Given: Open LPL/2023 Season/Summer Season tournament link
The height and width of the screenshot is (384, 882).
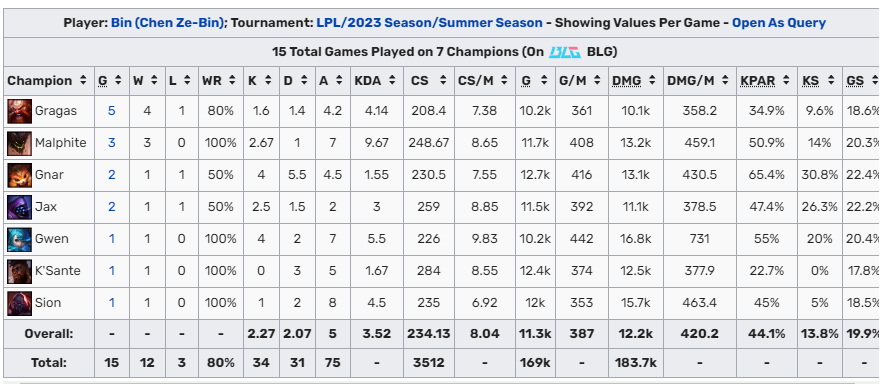Looking at the screenshot, I should pyautogui.click(x=429, y=23).
